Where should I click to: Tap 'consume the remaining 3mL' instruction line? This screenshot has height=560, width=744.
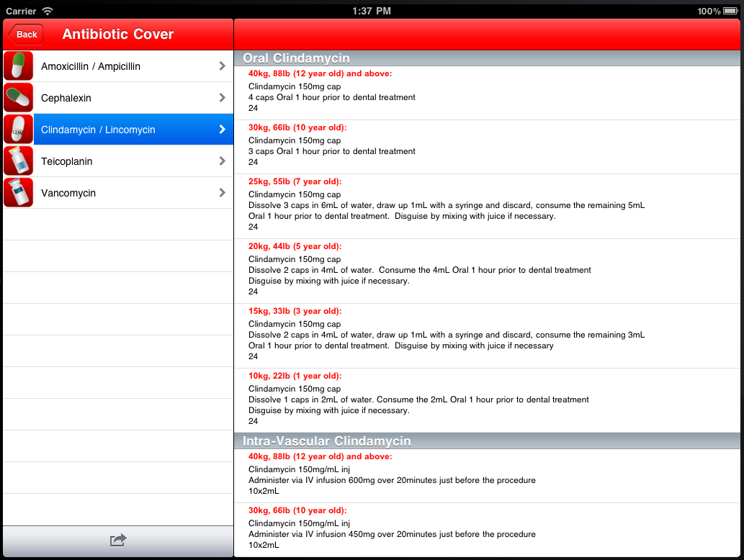(447, 335)
